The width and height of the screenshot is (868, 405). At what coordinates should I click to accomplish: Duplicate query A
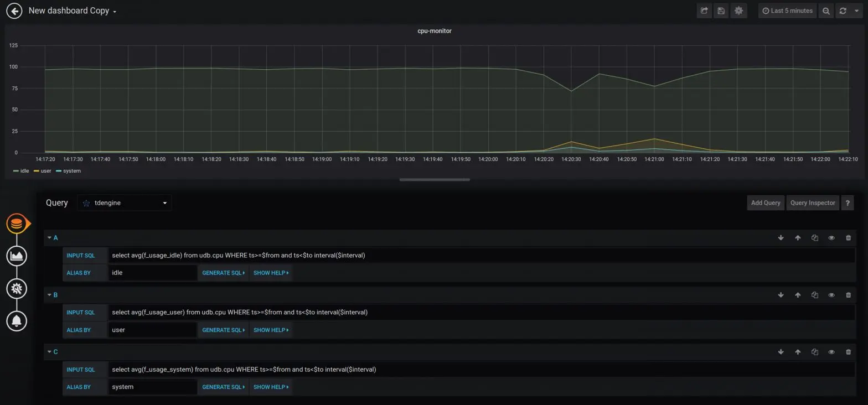pos(814,238)
